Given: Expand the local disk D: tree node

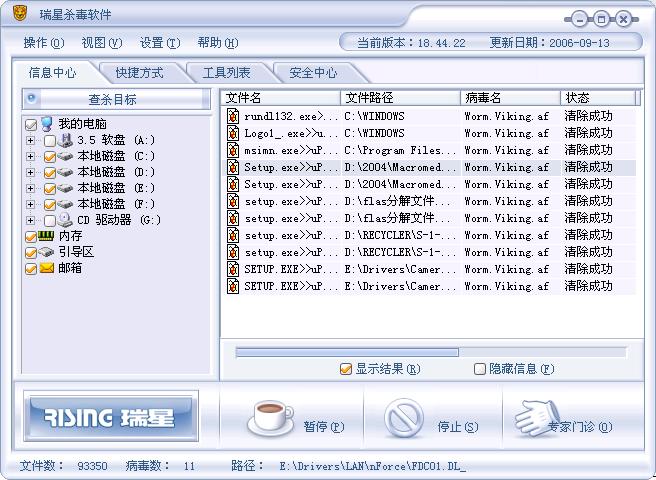Looking at the screenshot, I should 30,172.
